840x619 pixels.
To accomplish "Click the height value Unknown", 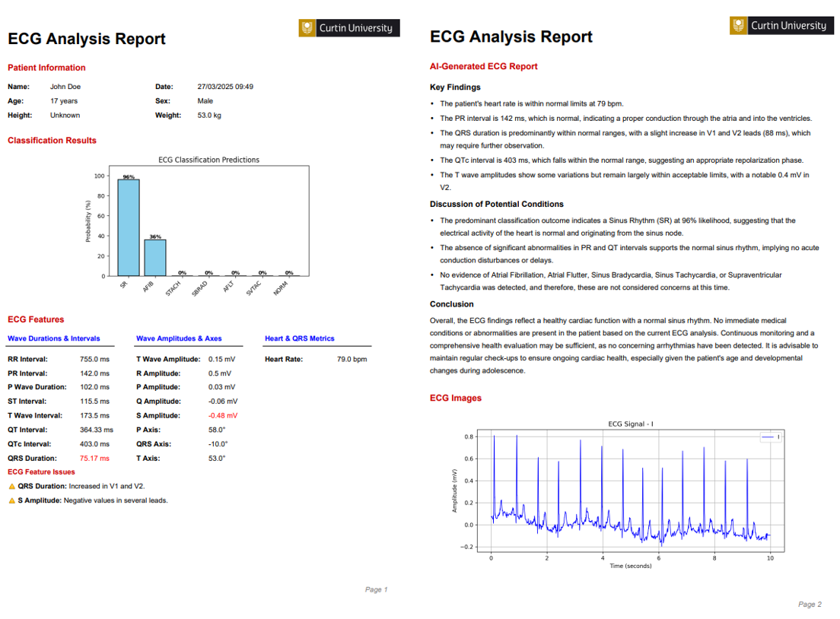I will click(65, 115).
